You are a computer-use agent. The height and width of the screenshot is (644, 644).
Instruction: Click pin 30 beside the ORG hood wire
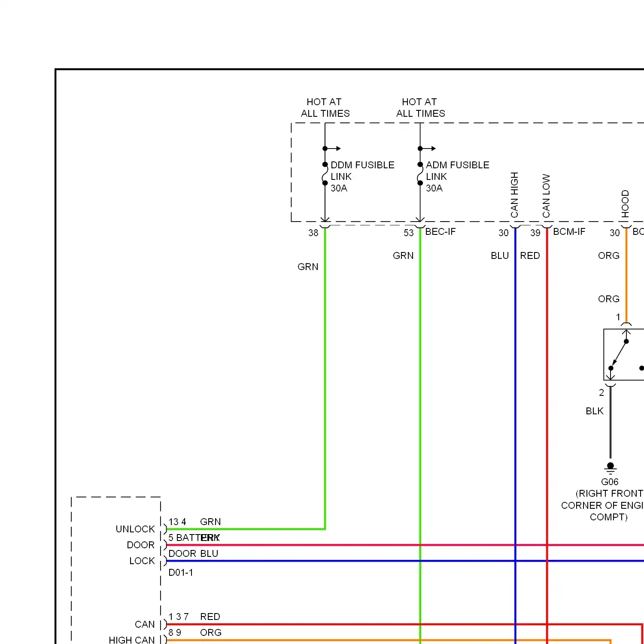pyautogui.click(x=615, y=233)
